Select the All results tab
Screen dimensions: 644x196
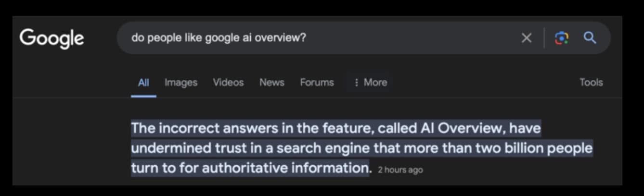pos(143,83)
